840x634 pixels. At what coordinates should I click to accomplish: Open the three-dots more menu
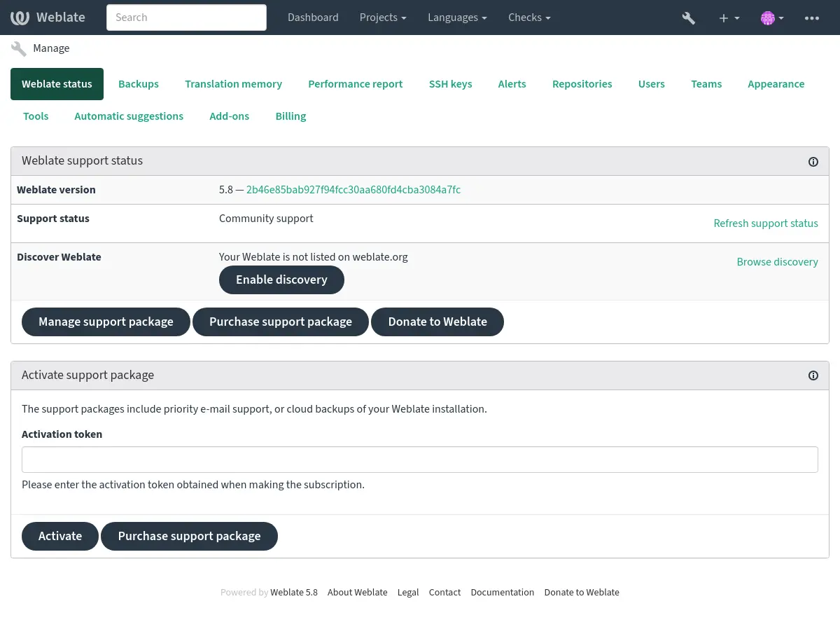point(812,18)
